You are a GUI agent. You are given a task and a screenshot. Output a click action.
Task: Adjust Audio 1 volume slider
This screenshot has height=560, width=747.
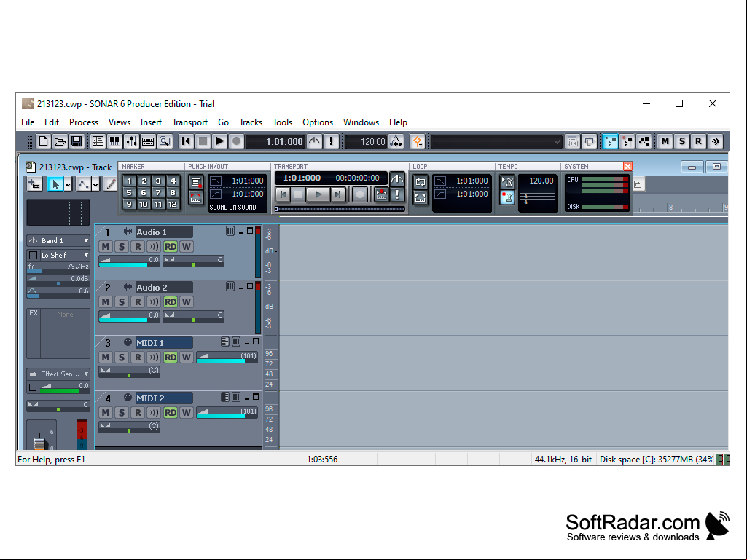(x=129, y=261)
